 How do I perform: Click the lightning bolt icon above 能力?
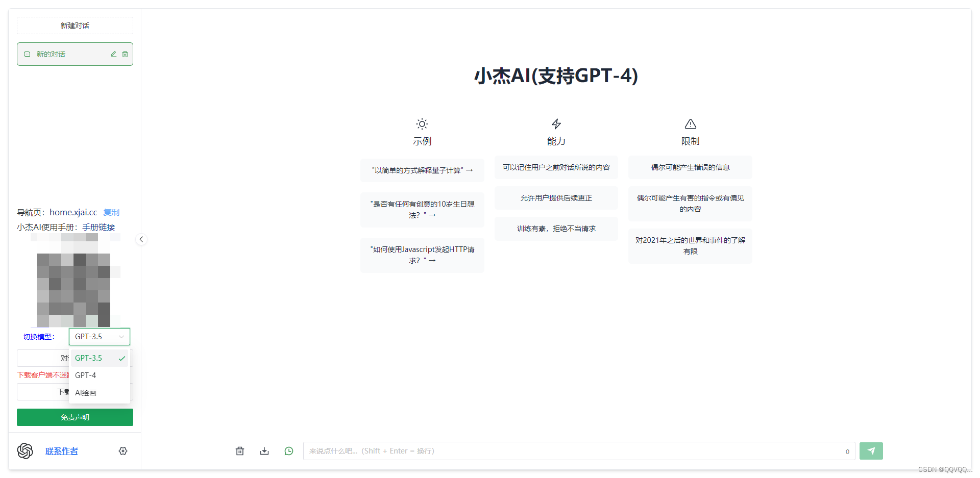556,124
